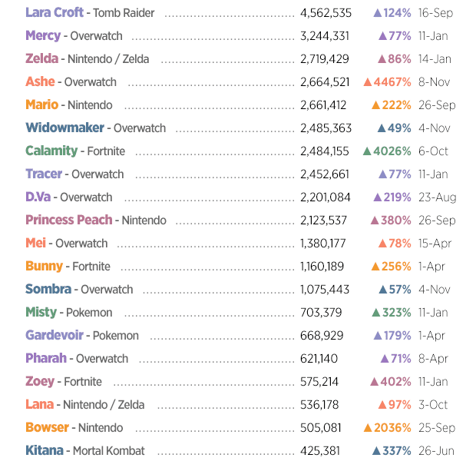The image size is (476, 461).
Task: Click the pink triangle next to Princess Peach's 380%
Action: click(x=375, y=221)
